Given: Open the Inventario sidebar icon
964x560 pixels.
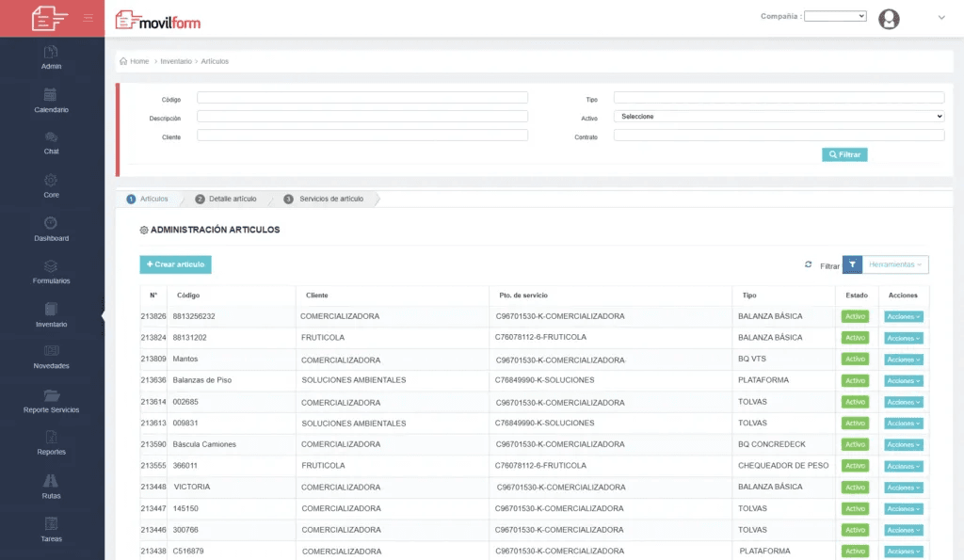Looking at the screenshot, I should [51, 310].
